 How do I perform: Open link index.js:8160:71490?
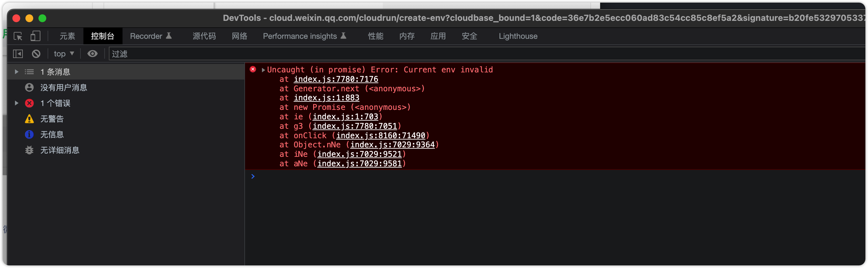(x=381, y=136)
